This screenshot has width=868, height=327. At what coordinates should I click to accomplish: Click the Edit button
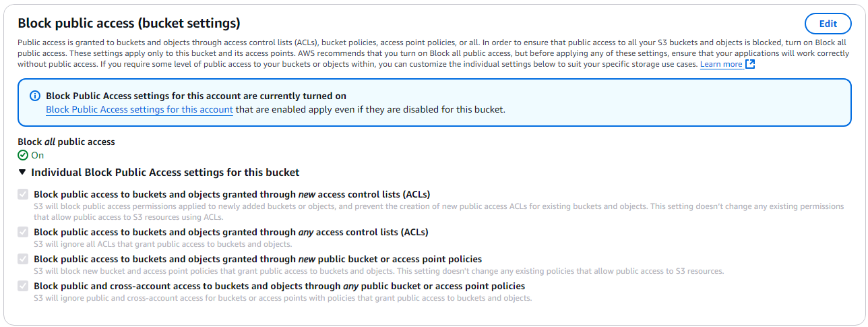pyautogui.click(x=828, y=24)
